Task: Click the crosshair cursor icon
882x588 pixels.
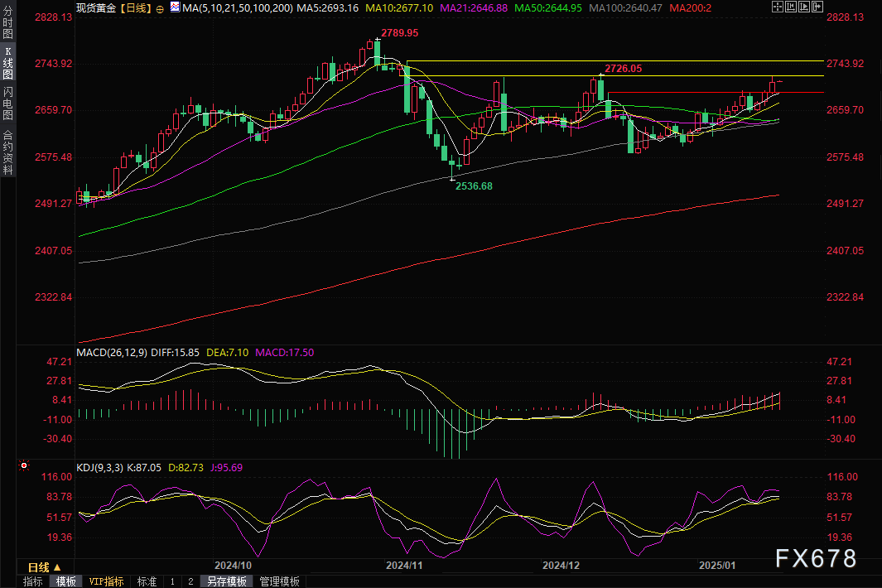Action: [777, 7]
